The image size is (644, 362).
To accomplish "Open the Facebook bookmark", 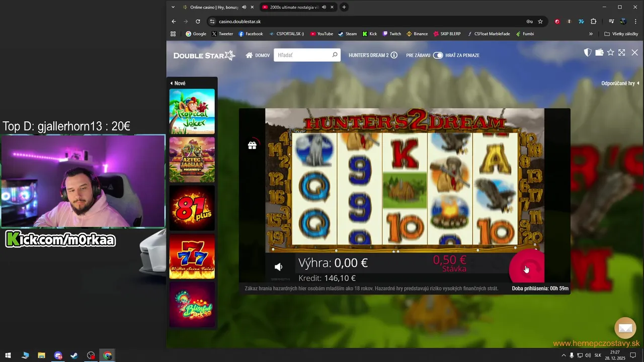I will point(251,34).
